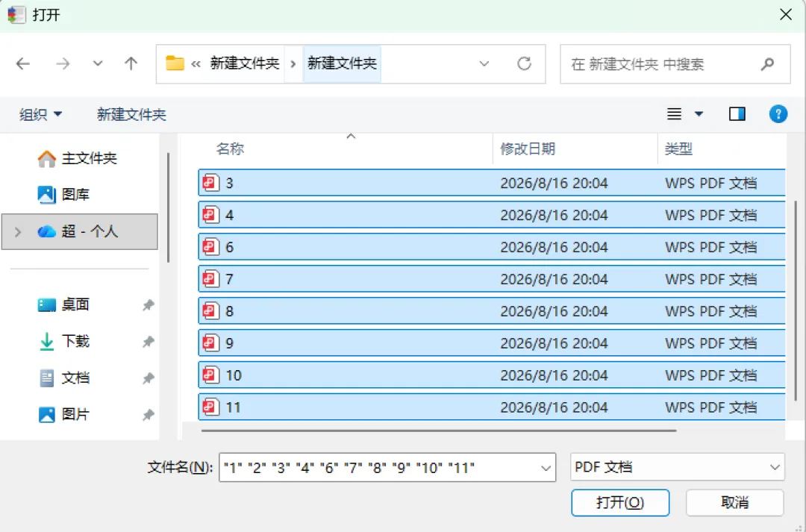Go forward with the right arrow button
Image resolution: width=806 pixels, height=532 pixels.
coord(63,63)
